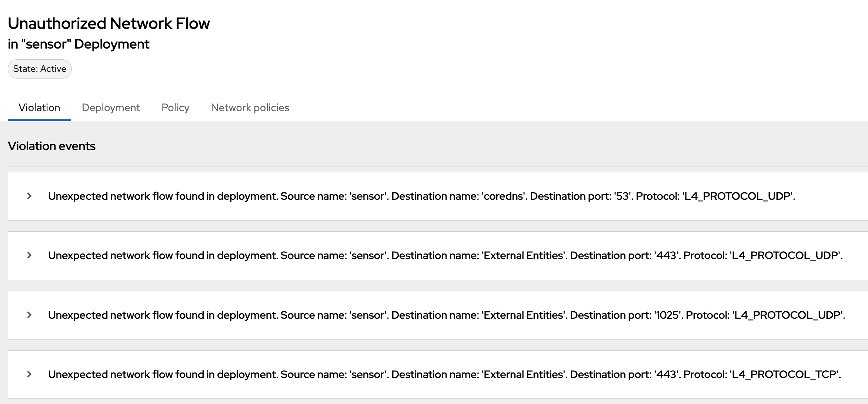Click 'L4_PROTOCOL_UDP' text in the port 53 event
This screenshot has width=868, height=404.
tap(738, 196)
